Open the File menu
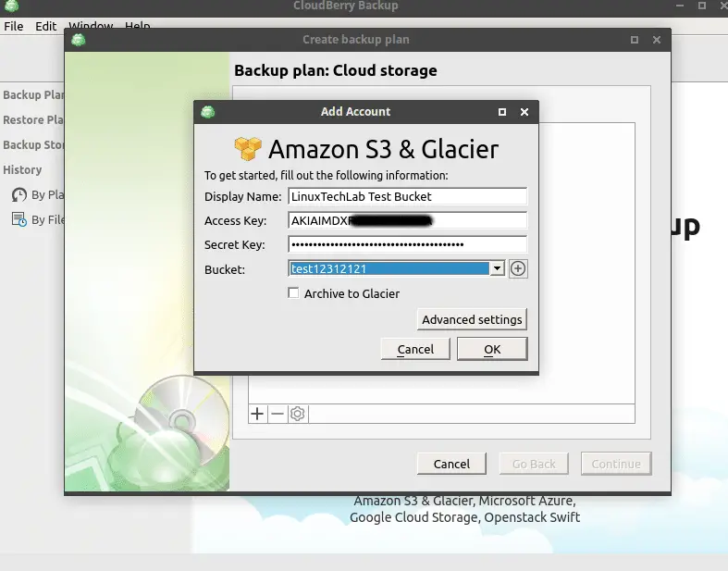The height and width of the screenshot is (571, 728). coord(14,26)
